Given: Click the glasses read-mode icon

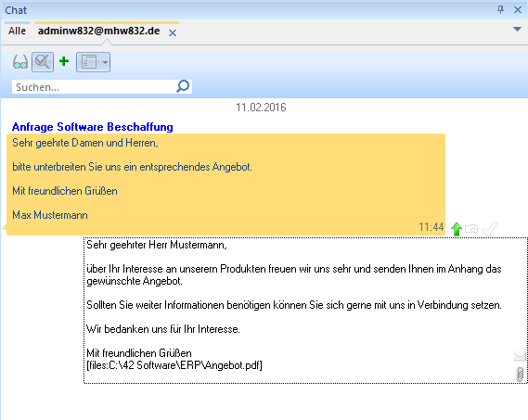Looking at the screenshot, I should point(19,62).
